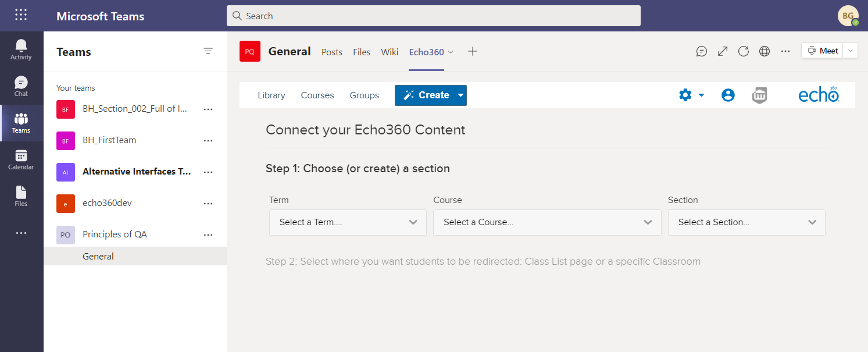Click the 'Connect your Echo360 Content' heading
This screenshot has height=352, width=868.
point(366,130)
